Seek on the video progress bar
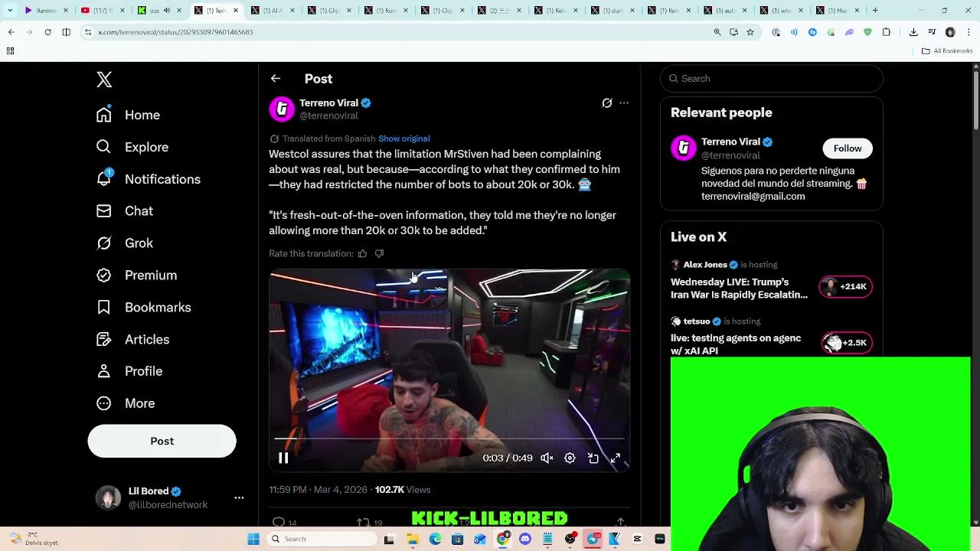The width and height of the screenshot is (980, 551). tap(449, 439)
